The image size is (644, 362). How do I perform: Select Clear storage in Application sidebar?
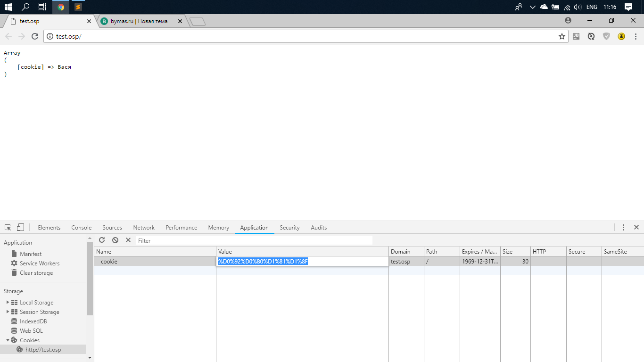tap(36, 273)
